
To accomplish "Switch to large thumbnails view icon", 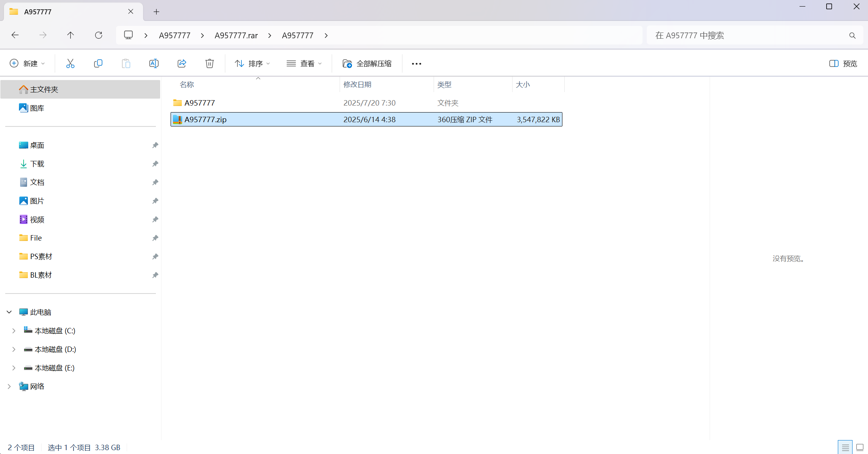I will tap(859, 447).
